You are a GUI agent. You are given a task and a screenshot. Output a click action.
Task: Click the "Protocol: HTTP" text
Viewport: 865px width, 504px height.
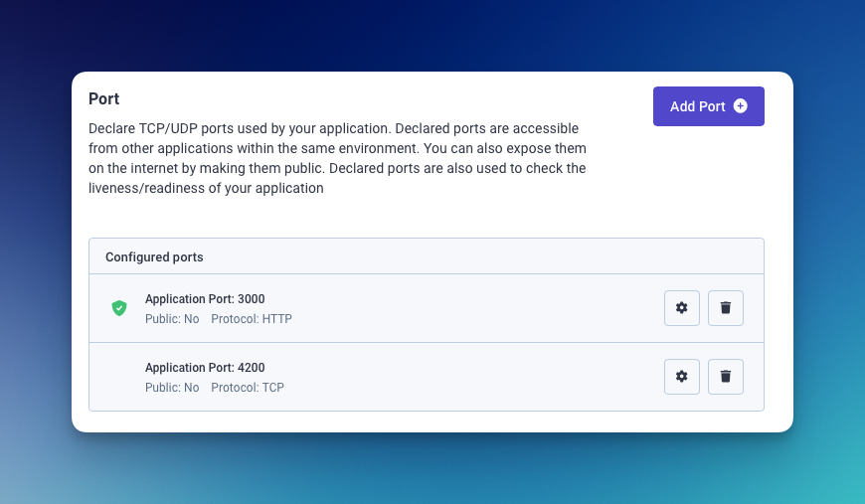click(252, 319)
